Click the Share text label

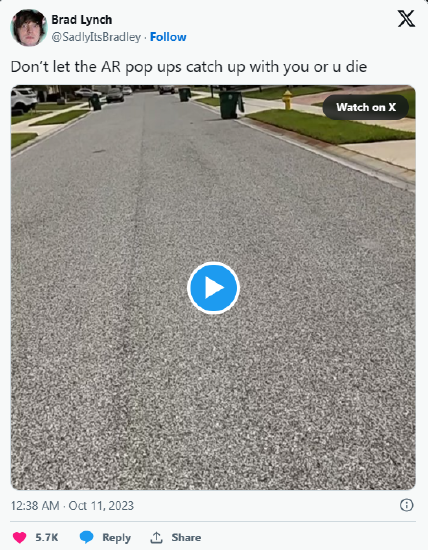pos(186,537)
